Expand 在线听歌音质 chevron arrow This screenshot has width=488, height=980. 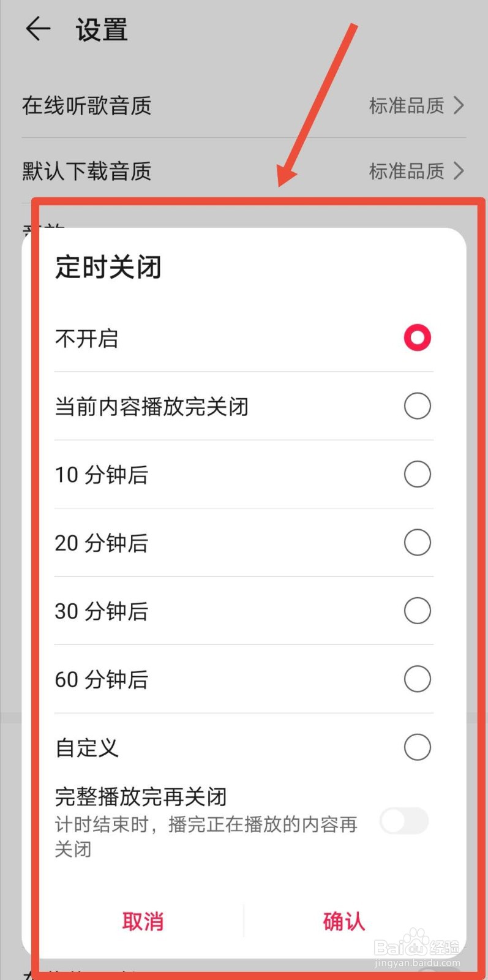click(x=459, y=105)
